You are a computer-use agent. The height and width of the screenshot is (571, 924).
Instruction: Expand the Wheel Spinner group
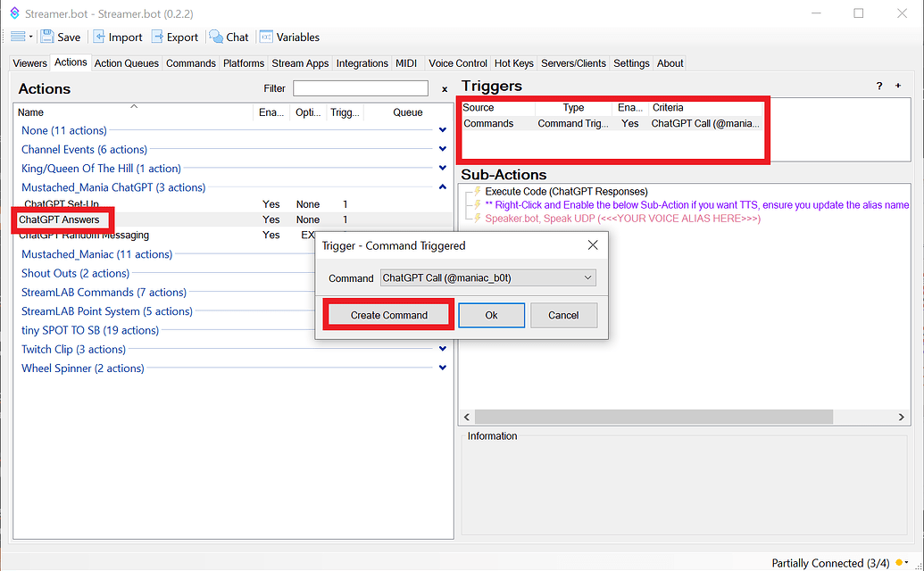443,368
